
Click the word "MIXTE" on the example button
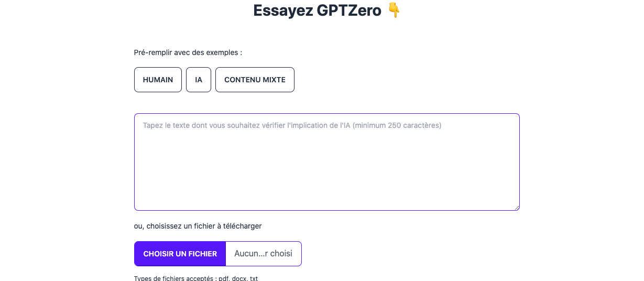pos(274,80)
